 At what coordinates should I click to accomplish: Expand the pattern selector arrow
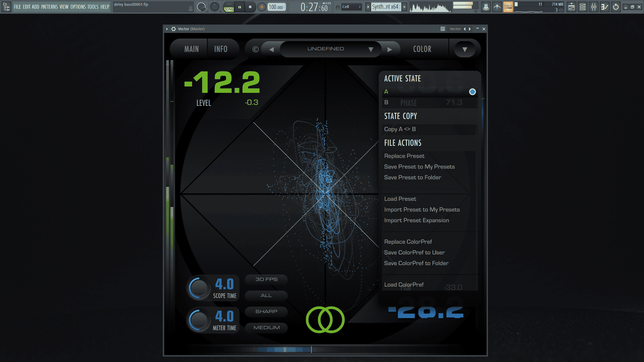point(368,7)
